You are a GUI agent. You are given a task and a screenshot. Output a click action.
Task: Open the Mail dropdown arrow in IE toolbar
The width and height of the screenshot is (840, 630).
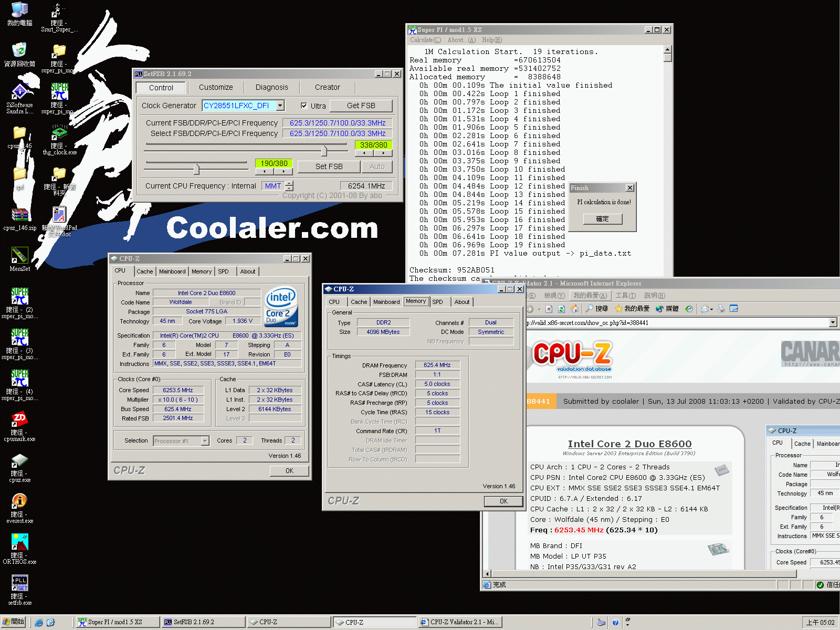click(711, 309)
